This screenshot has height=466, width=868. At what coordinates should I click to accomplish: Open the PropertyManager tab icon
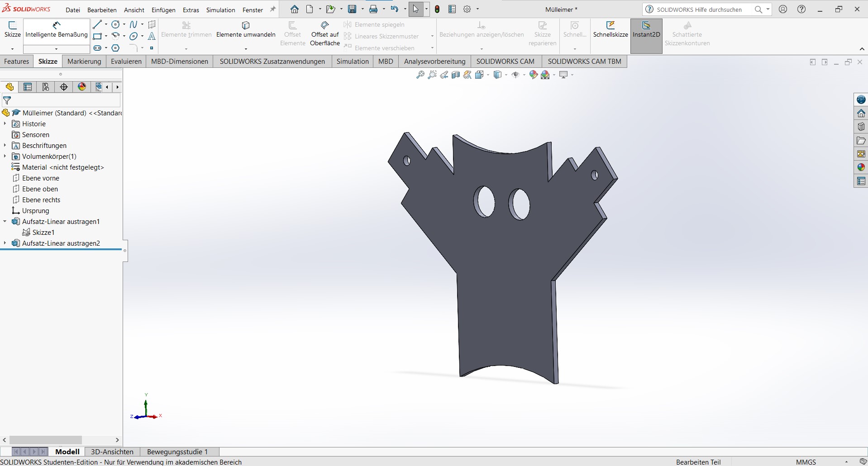28,87
